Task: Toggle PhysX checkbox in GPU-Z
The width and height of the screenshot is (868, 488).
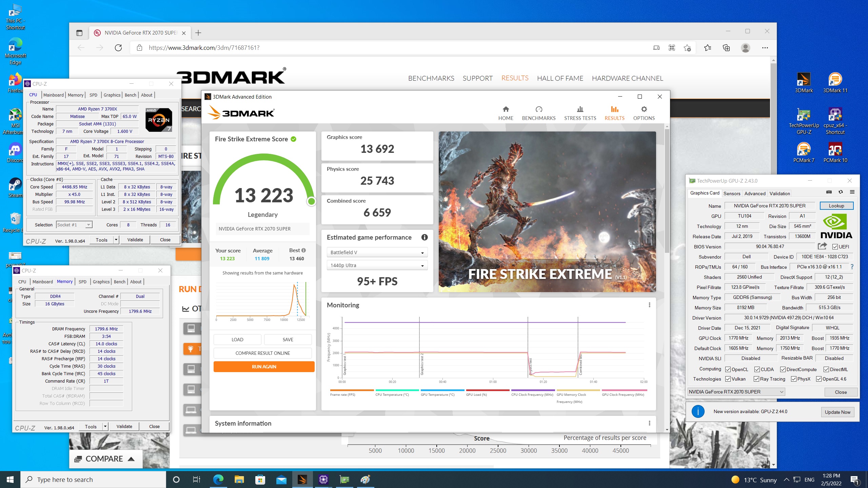Action: 794,379
